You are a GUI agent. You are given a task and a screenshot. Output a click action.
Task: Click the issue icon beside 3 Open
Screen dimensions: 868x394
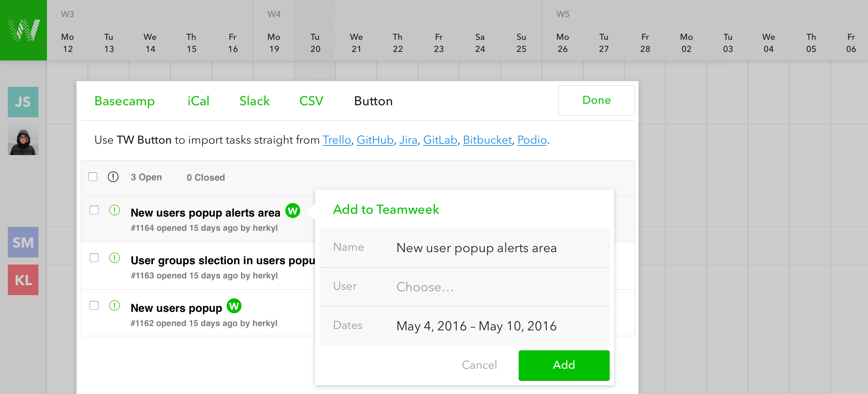click(x=113, y=177)
